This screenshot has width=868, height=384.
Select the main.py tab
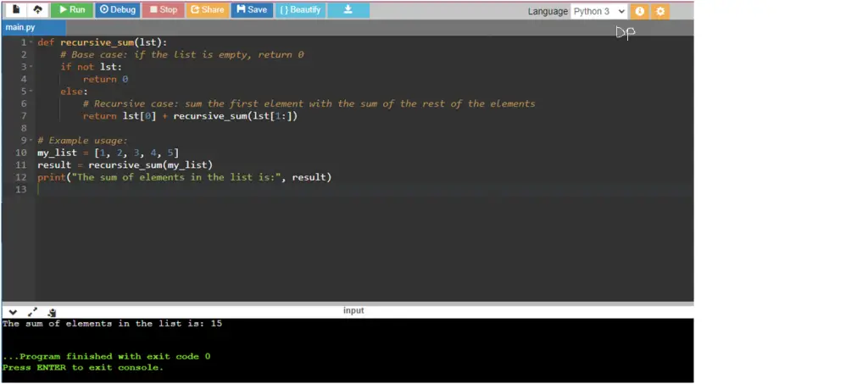(x=33, y=28)
